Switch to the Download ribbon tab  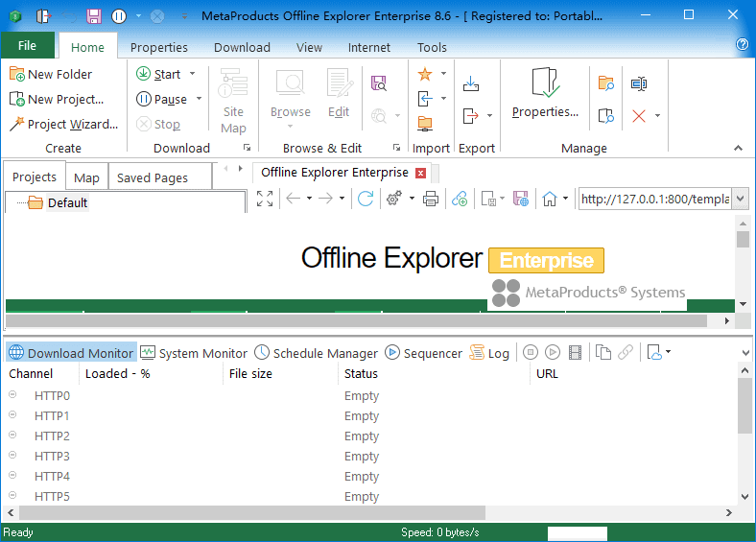pyautogui.click(x=242, y=48)
